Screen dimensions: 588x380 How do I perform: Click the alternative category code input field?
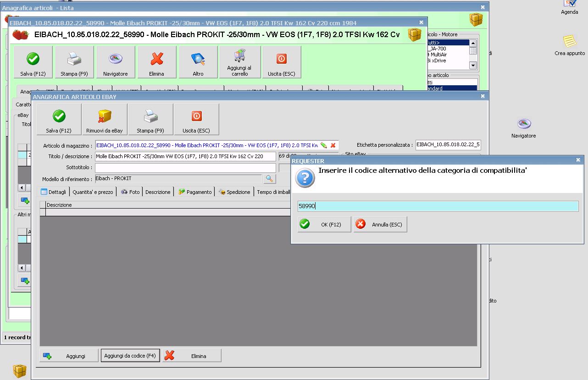tap(438, 206)
